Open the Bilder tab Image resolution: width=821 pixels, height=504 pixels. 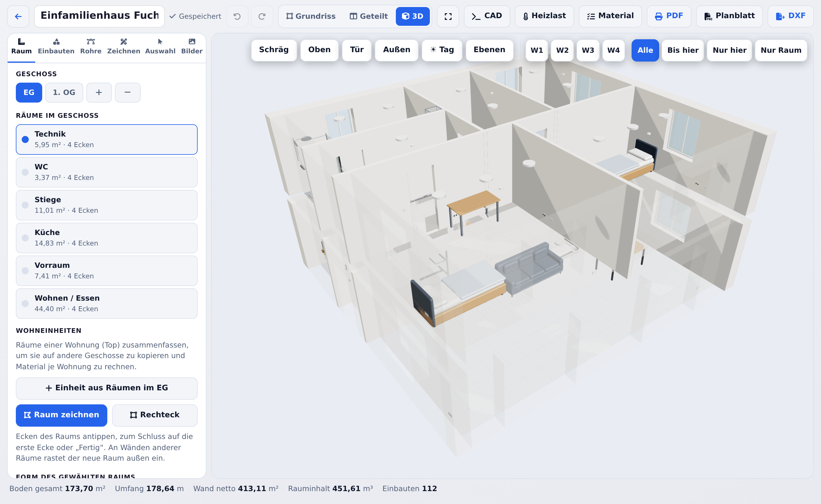192,46
